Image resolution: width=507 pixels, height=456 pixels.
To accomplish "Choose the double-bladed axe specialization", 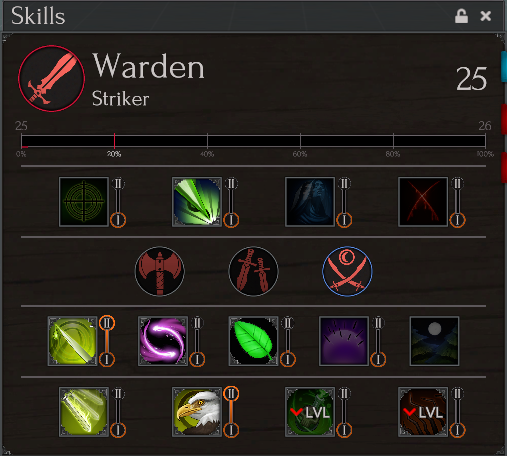I will click(x=160, y=271).
